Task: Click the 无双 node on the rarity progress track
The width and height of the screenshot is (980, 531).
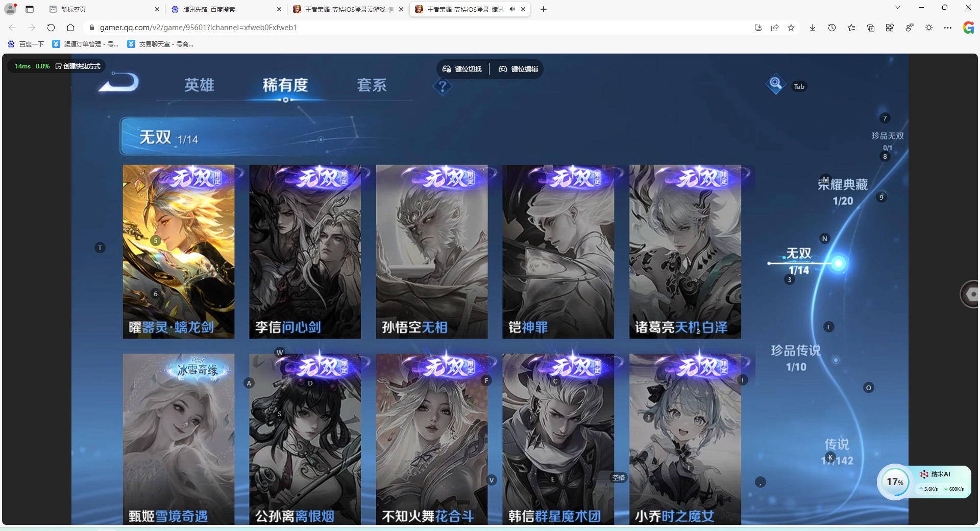Action: [x=839, y=263]
